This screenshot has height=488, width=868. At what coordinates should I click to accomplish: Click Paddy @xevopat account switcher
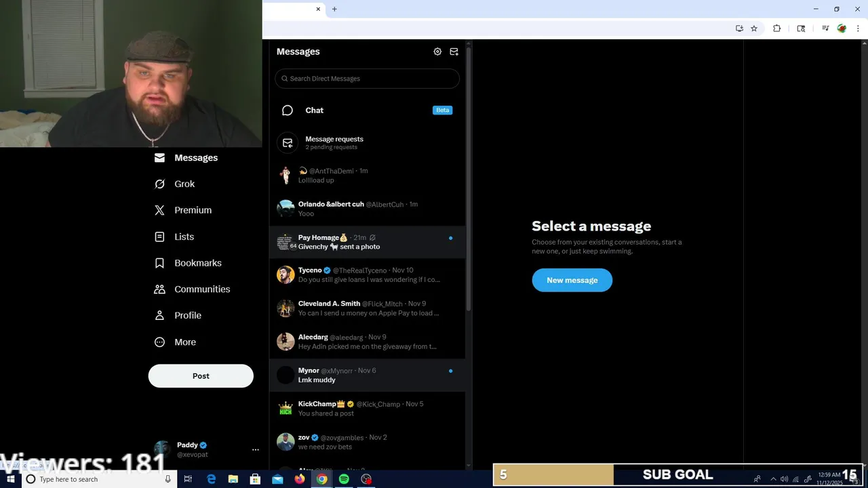[x=205, y=449]
